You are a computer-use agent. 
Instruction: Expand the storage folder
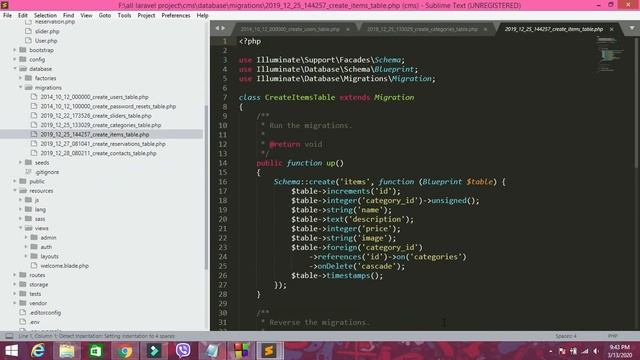[15, 284]
